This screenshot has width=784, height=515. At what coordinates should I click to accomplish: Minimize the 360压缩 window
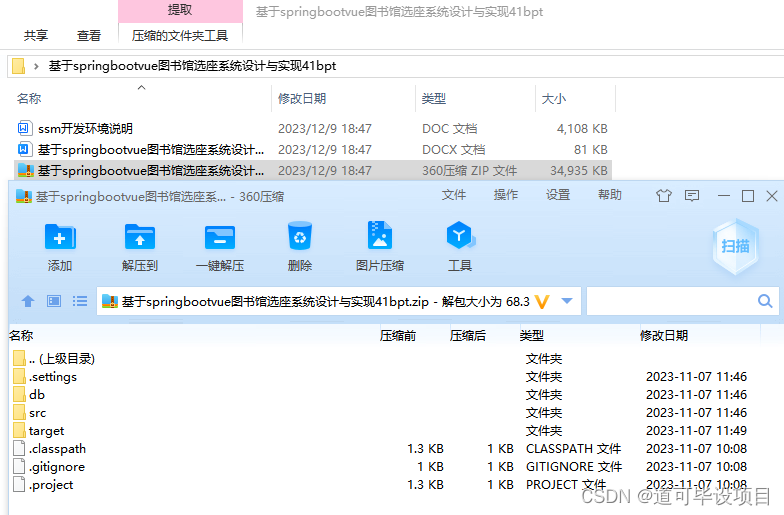(724, 196)
